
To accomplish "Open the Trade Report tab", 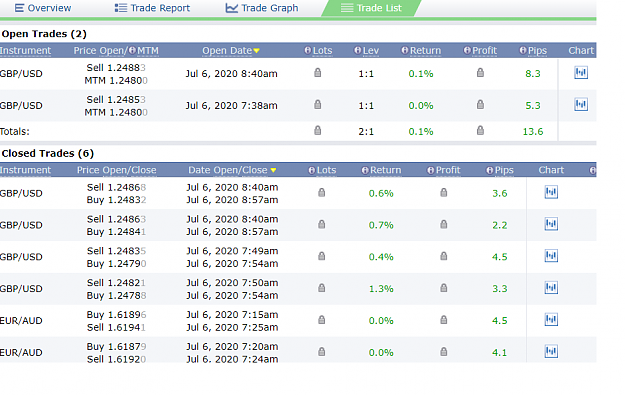I will coord(152,8).
